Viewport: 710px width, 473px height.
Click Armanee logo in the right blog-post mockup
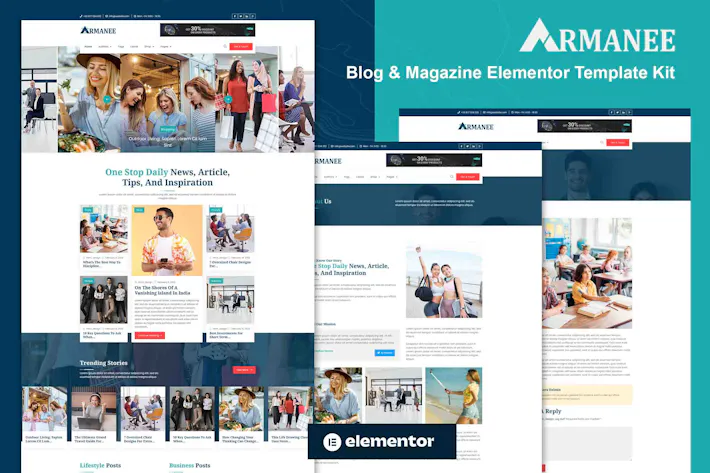[476, 126]
